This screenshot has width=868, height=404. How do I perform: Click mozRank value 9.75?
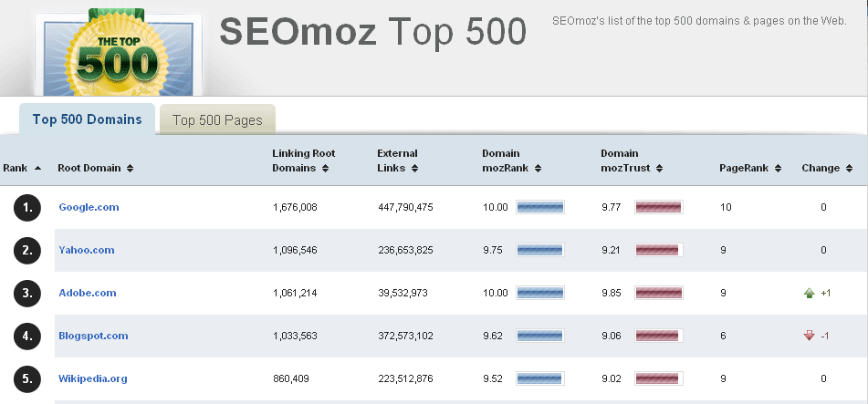[x=493, y=250]
